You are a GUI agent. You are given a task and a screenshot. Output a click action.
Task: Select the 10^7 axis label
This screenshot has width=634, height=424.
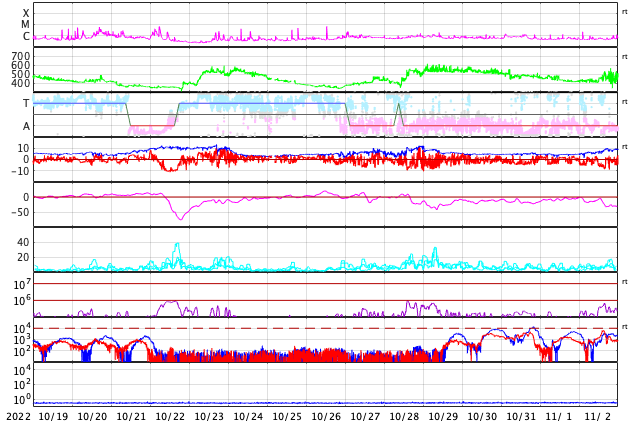tap(22, 284)
